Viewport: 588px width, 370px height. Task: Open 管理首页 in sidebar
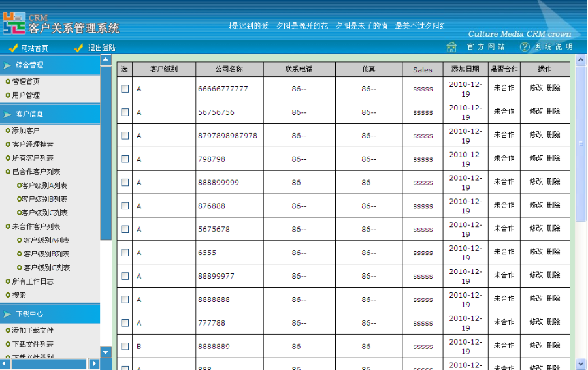coord(26,82)
